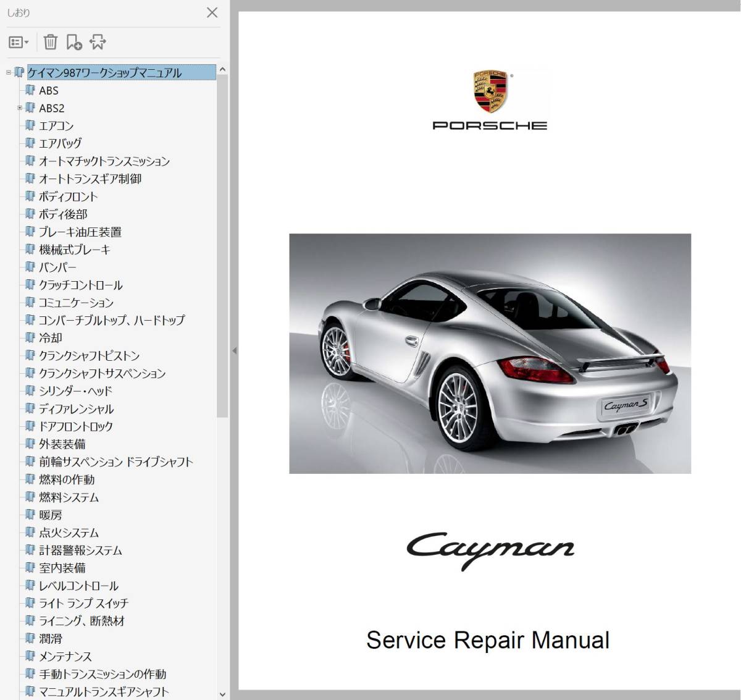Open コミュニケーション bookmark

coord(76,303)
